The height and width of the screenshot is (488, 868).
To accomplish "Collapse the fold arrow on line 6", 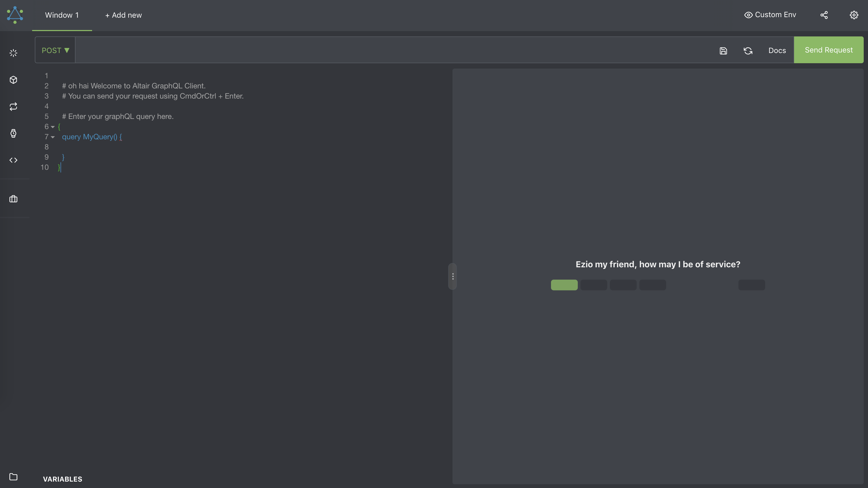I will [52, 127].
